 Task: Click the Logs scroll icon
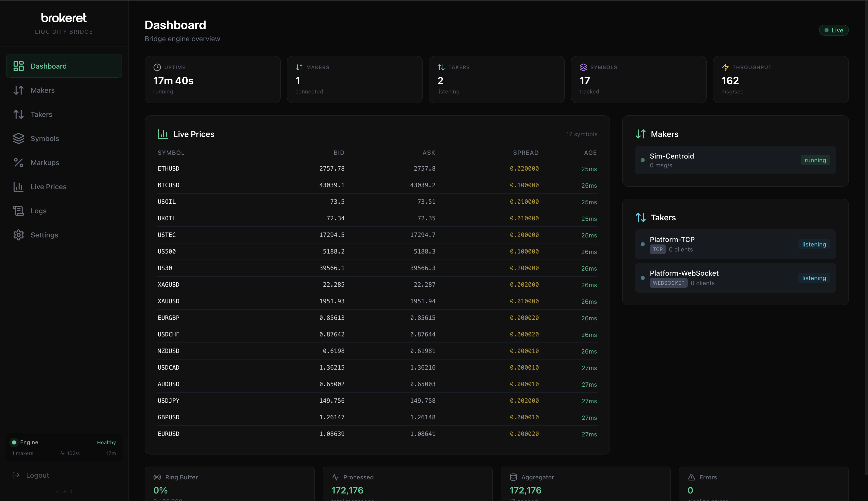[19, 211]
